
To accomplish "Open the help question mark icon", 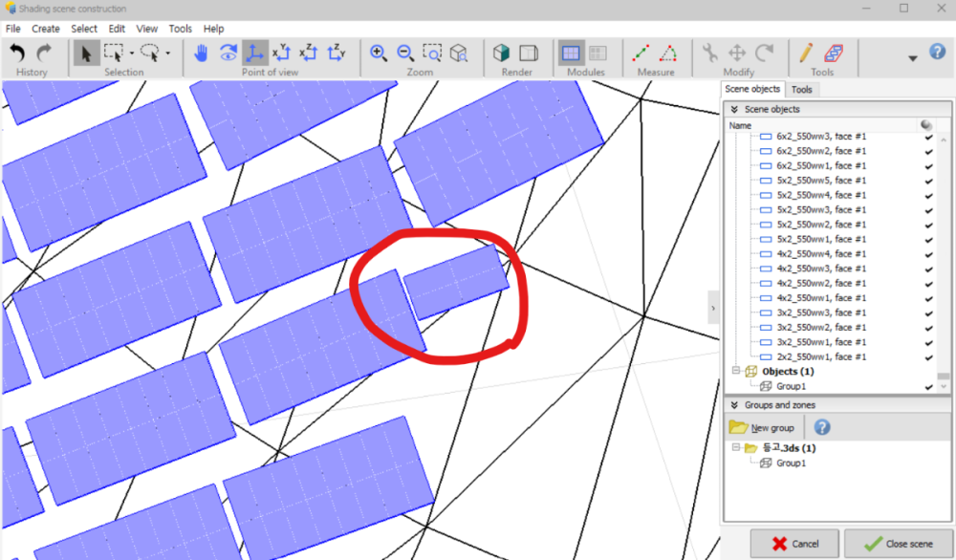I will [x=937, y=52].
